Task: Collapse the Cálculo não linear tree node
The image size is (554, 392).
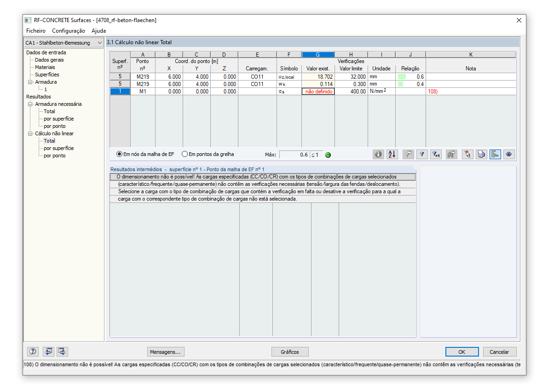Action: click(30, 133)
